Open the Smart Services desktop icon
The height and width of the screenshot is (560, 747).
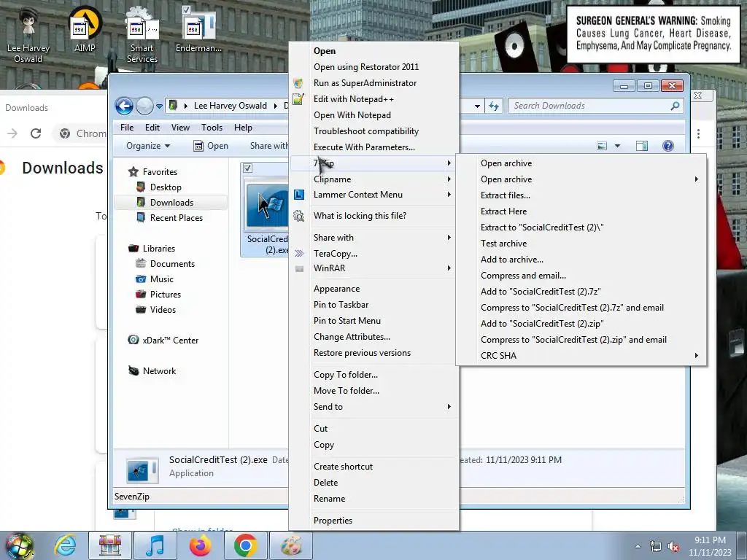[x=142, y=35]
